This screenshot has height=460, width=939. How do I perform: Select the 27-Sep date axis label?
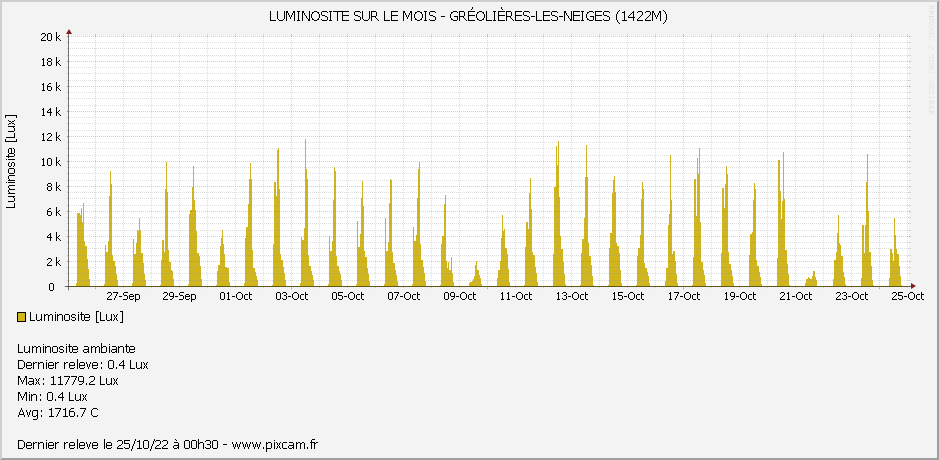click(123, 296)
